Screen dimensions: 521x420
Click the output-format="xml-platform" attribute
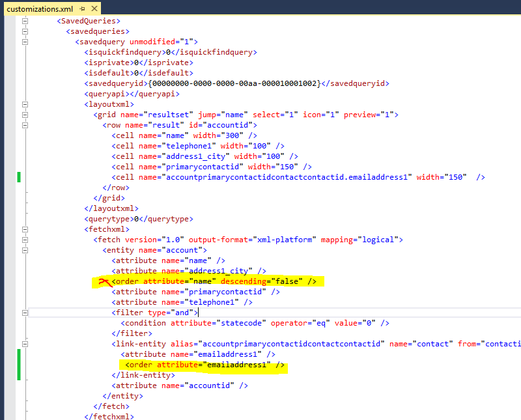pos(253,240)
